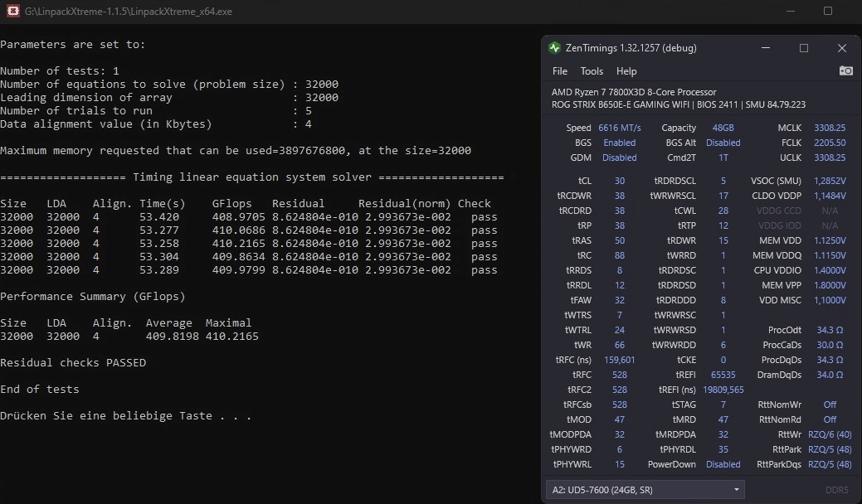The image size is (862, 504).
Task: Minimize the LinpackXtreme console window
Action: coord(791,11)
